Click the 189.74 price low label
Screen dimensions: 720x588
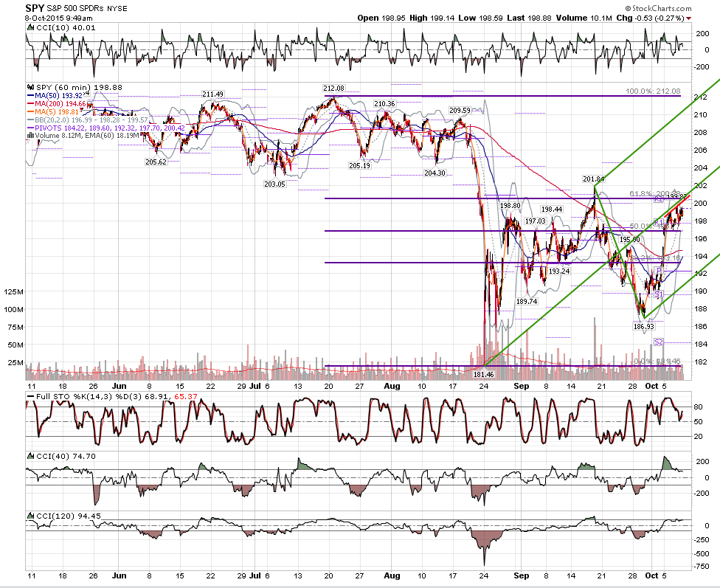pos(527,301)
